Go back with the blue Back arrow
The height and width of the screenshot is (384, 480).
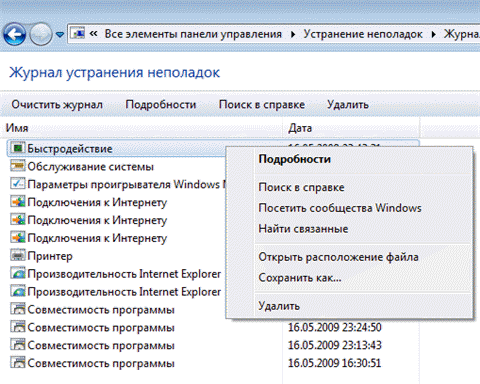point(15,34)
